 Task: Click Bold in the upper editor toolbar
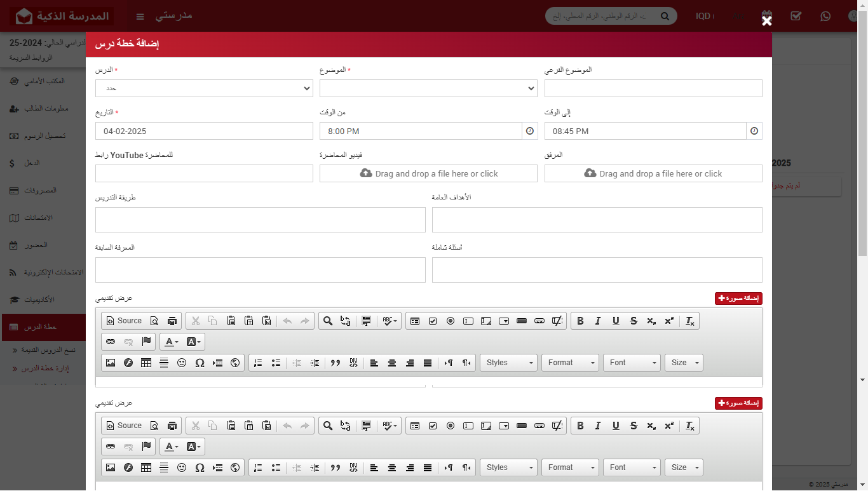click(580, 321)
